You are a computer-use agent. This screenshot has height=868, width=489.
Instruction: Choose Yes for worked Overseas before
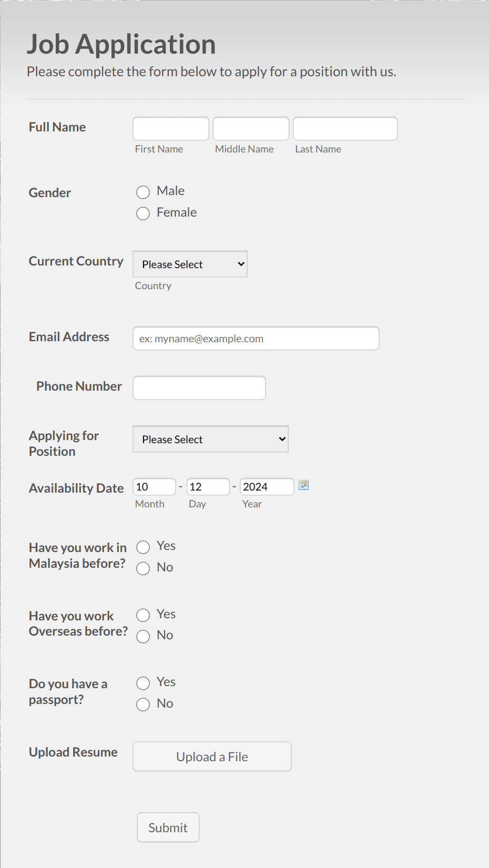point(143,615)
